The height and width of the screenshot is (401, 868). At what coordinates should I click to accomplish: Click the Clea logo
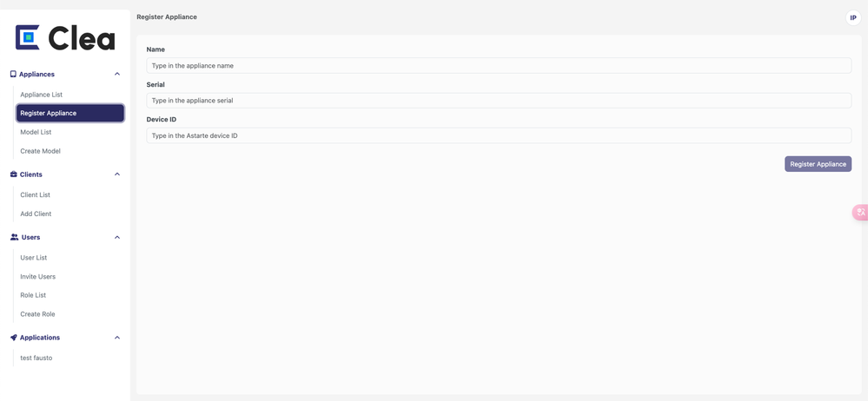pyautogui.click(x=65, y=37)
